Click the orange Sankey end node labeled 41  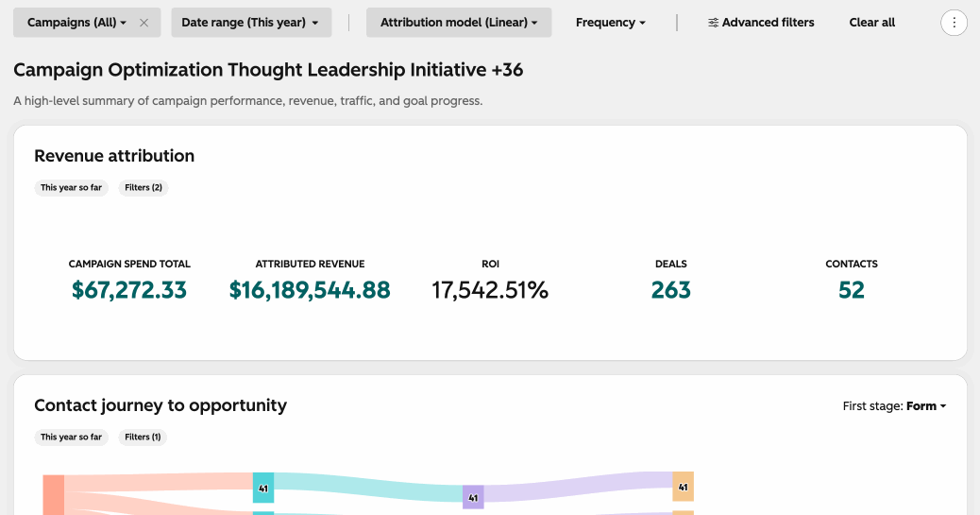pos(684,487)
